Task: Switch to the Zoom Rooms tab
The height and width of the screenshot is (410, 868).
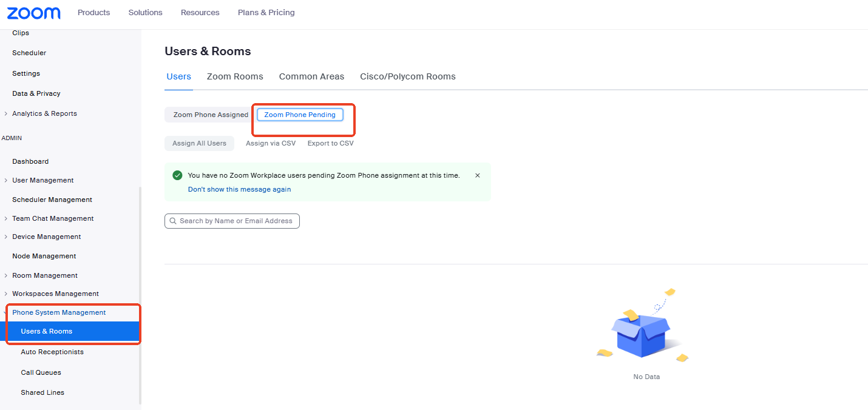Action: [x=235, y=76]
